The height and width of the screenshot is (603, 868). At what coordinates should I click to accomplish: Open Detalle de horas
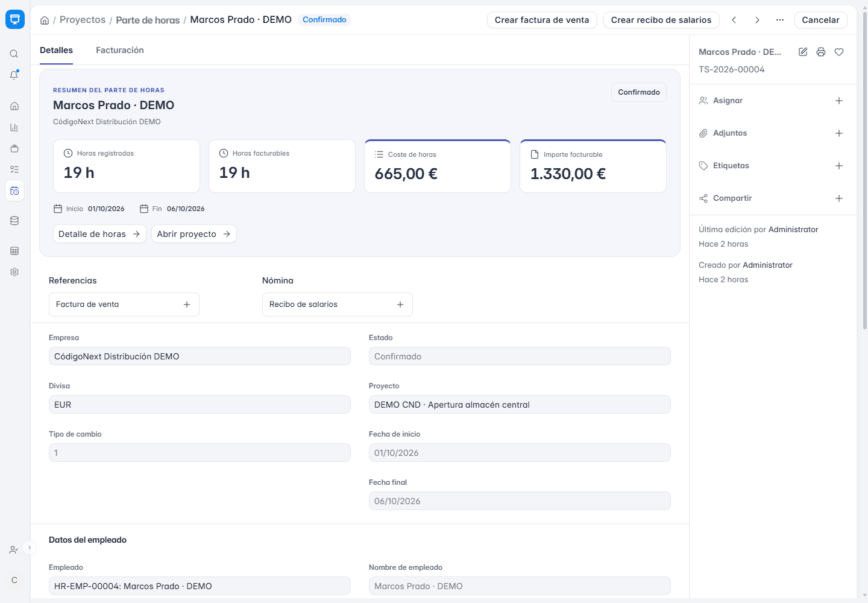pyautogui.click(x=99, y=234)
